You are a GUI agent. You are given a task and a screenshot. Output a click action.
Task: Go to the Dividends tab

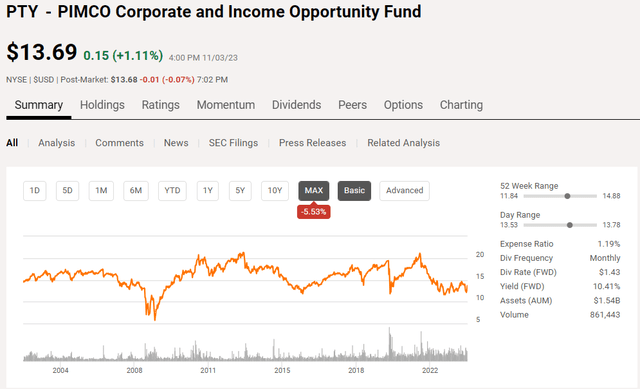(x=296, y=105)
